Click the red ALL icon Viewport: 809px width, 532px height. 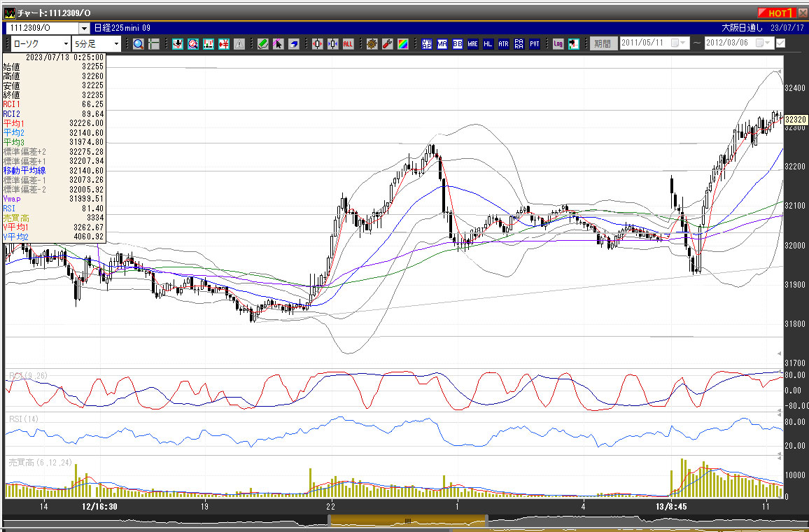tap(349, 44)
